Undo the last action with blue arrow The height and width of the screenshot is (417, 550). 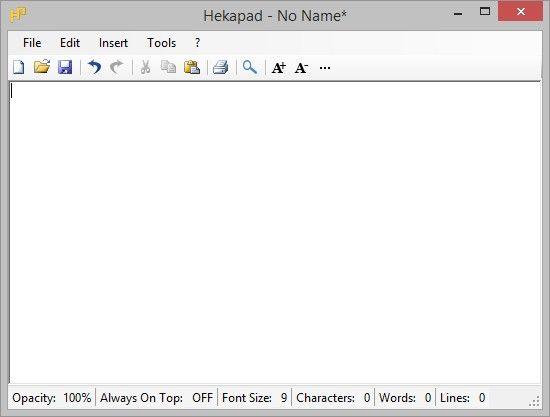[x=94, y=67]
